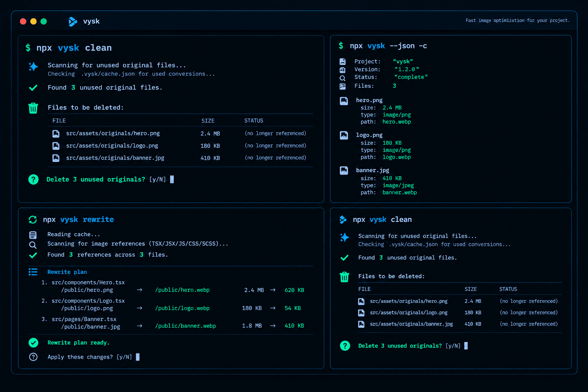Click the list icon beside Rewrite plan

pyautogui.click(x=33, y=272)
